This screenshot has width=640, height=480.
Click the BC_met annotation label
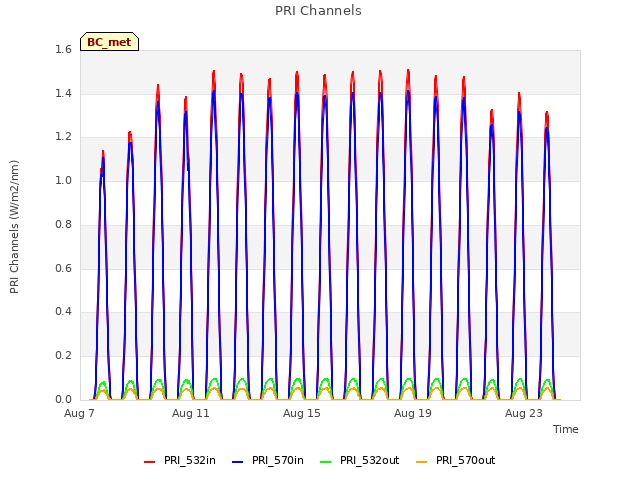[x=109, y=42]
